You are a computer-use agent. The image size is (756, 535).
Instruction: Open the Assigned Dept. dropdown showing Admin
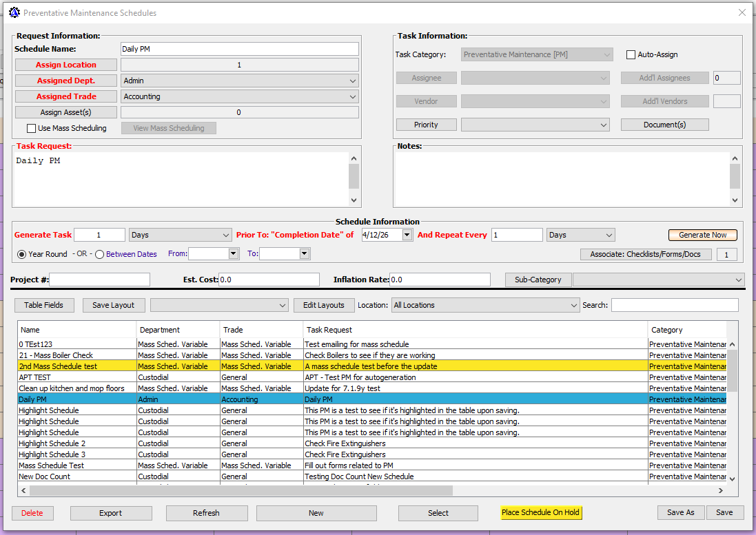point(240,81)
